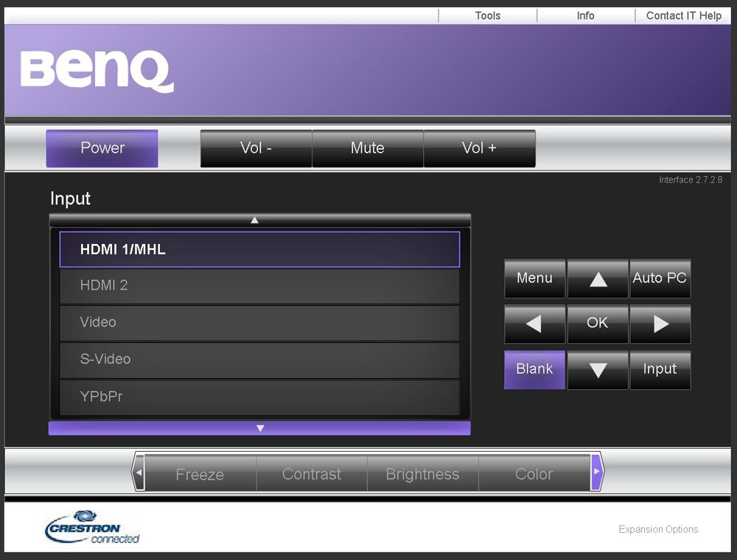Click the BenQ logo

tap(97, 71)
